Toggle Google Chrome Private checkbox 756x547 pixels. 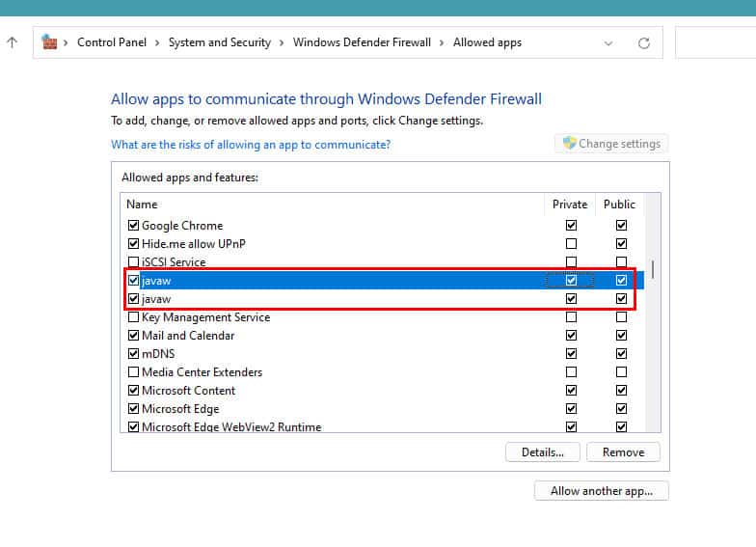[x=571, y=226]
